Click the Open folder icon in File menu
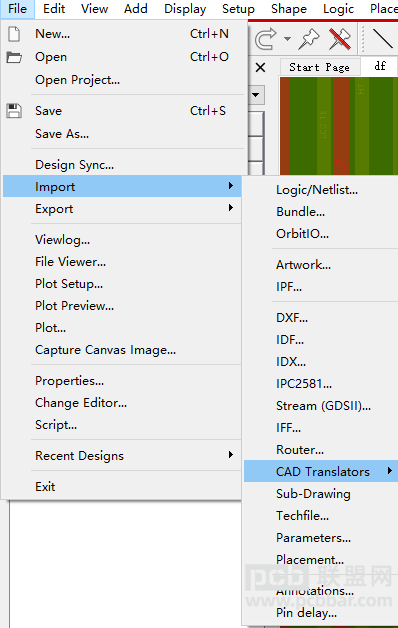Viewport: 398px width, 628px height. tap(14, 57)
